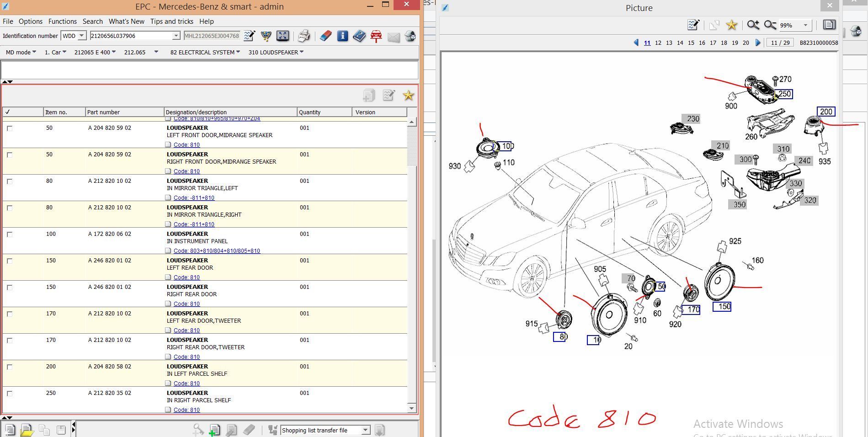Click the Code: 803+810/804+810/805+810 link

click(x=217, y=251)
